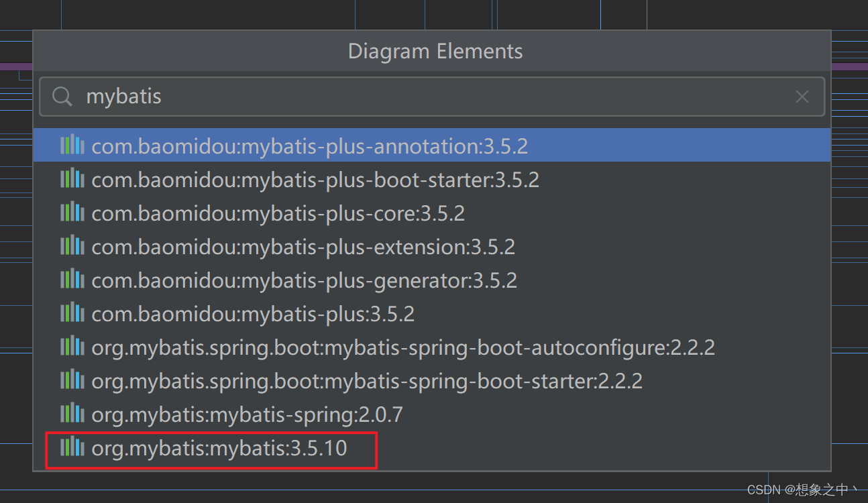Select com.baomidou:mybatis-plus:3.5.2 entry
The image size is (868, 503).
(432, 313)
